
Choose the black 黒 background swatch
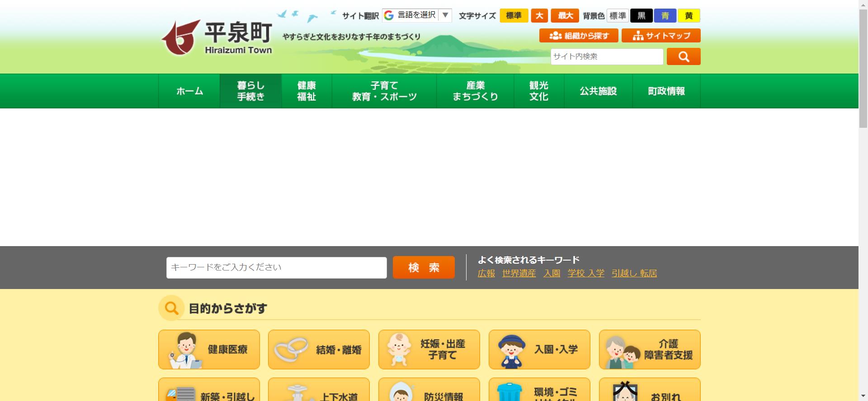pyautogui.click(x=642, y=16)
